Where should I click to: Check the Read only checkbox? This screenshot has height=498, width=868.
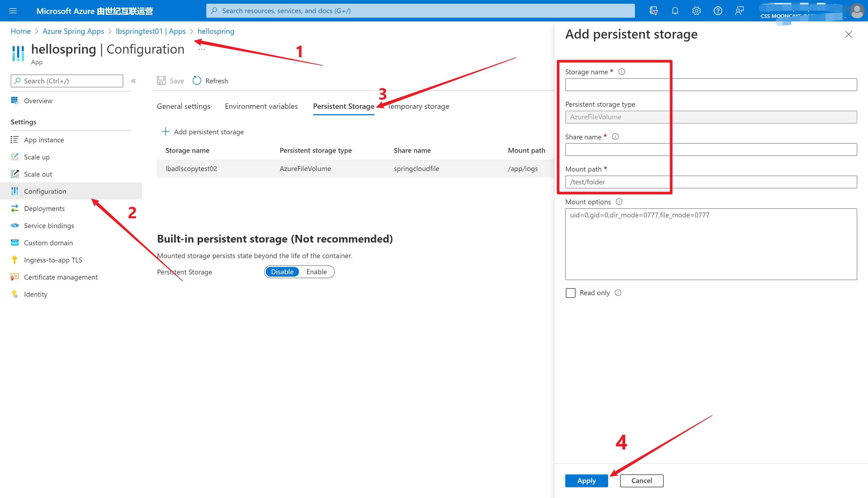[571, 293]
